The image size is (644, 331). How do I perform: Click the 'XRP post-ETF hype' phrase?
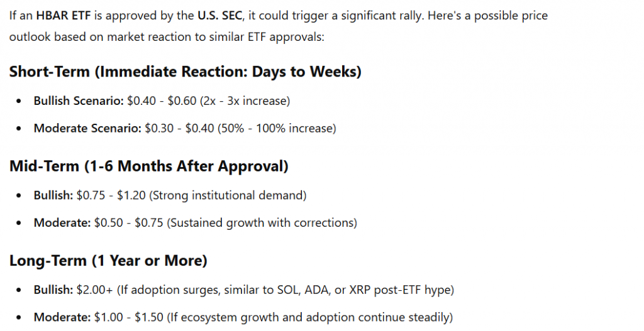(399, 290)
